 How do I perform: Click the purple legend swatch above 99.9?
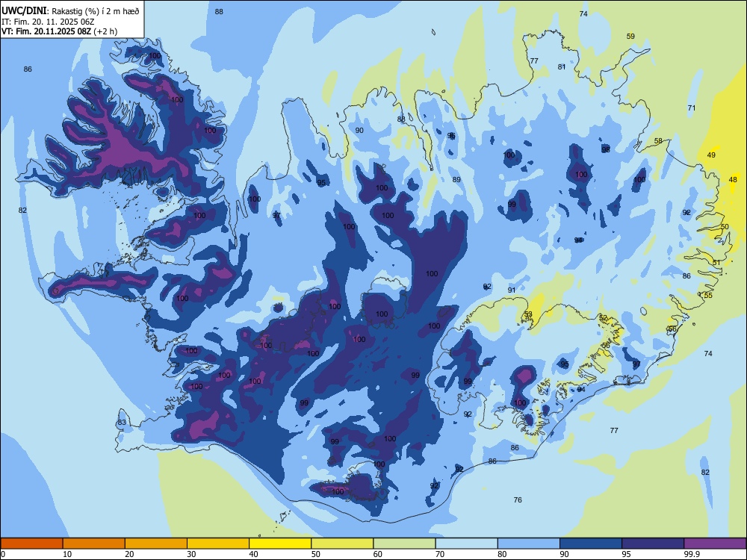click(x=715, y=544)
